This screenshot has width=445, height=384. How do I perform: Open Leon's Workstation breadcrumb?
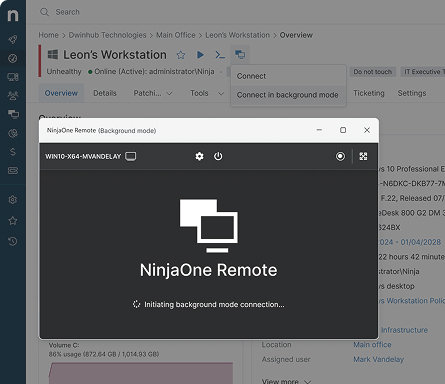click(x=237, y=35)
